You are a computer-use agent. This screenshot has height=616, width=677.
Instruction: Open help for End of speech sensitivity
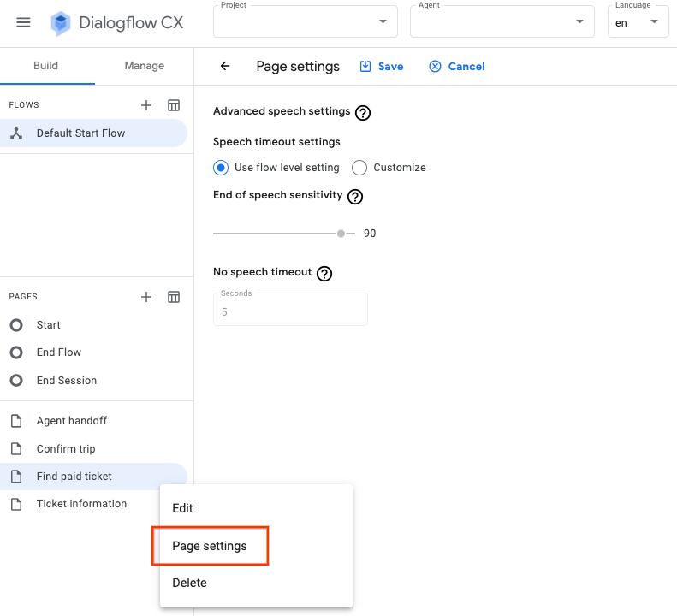point(355,197)
